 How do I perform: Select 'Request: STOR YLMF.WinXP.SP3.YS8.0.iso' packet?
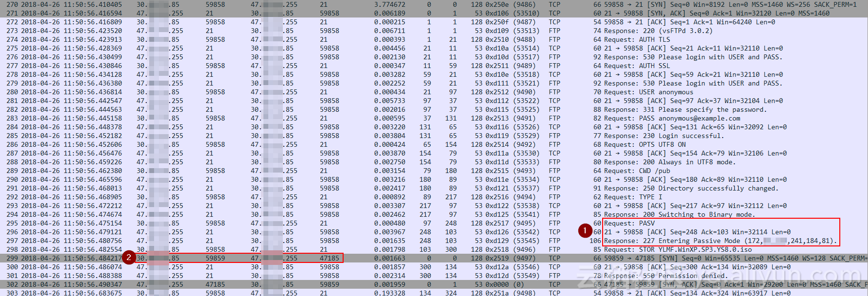click(x=434, y=249)
